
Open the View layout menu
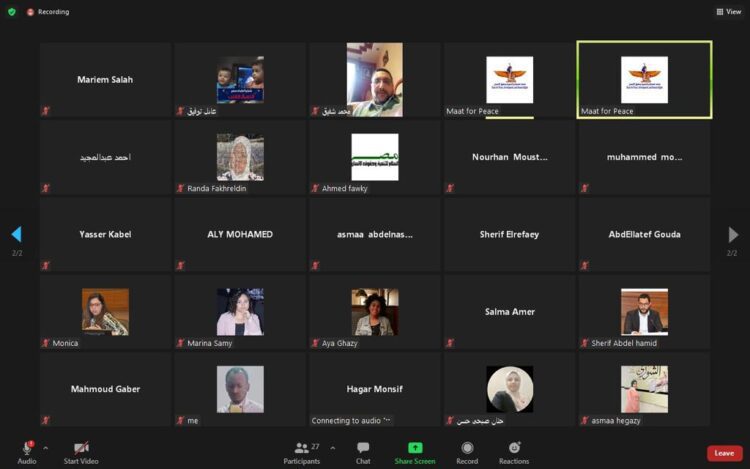tap(728, 12)
